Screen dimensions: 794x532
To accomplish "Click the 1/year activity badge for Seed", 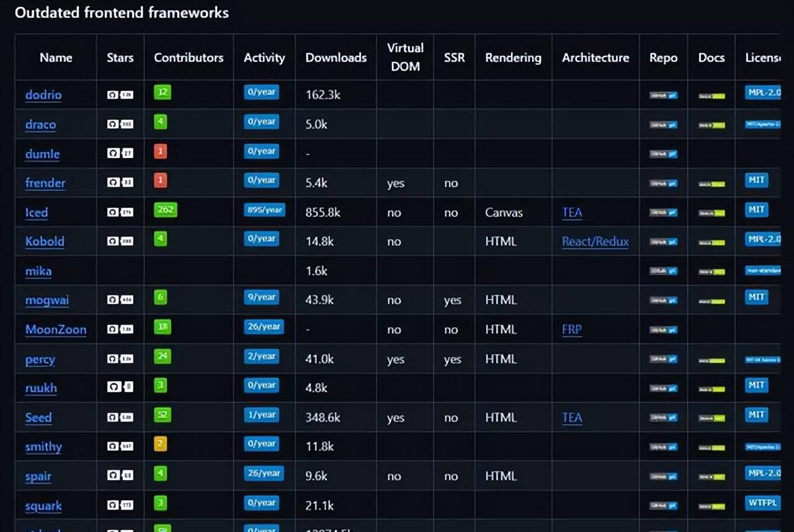I will click(x=262, y=414).
